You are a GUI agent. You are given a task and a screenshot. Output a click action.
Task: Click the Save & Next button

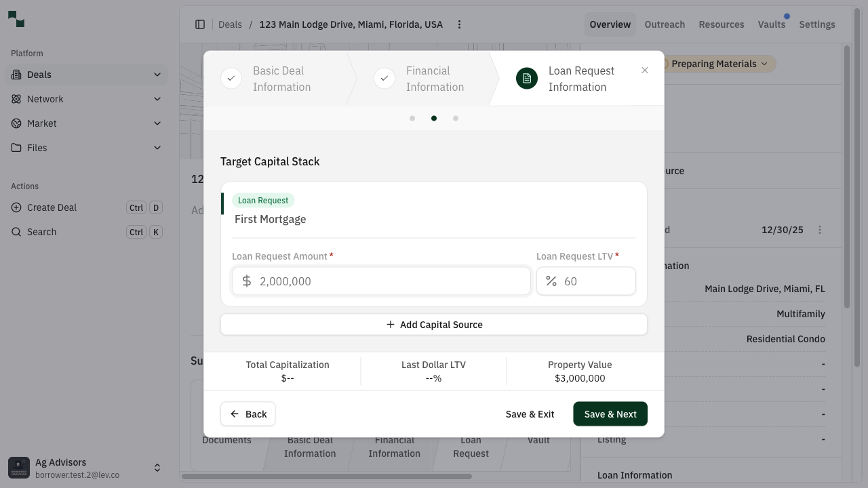[610, 413]
